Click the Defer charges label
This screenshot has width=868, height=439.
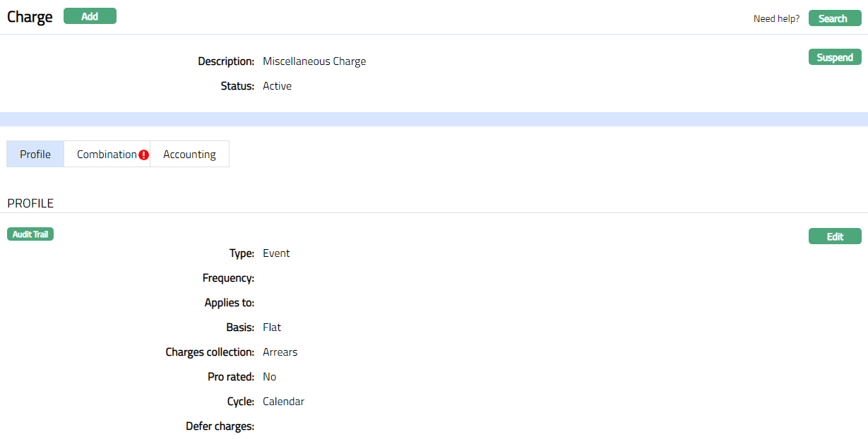coord(220,426)
